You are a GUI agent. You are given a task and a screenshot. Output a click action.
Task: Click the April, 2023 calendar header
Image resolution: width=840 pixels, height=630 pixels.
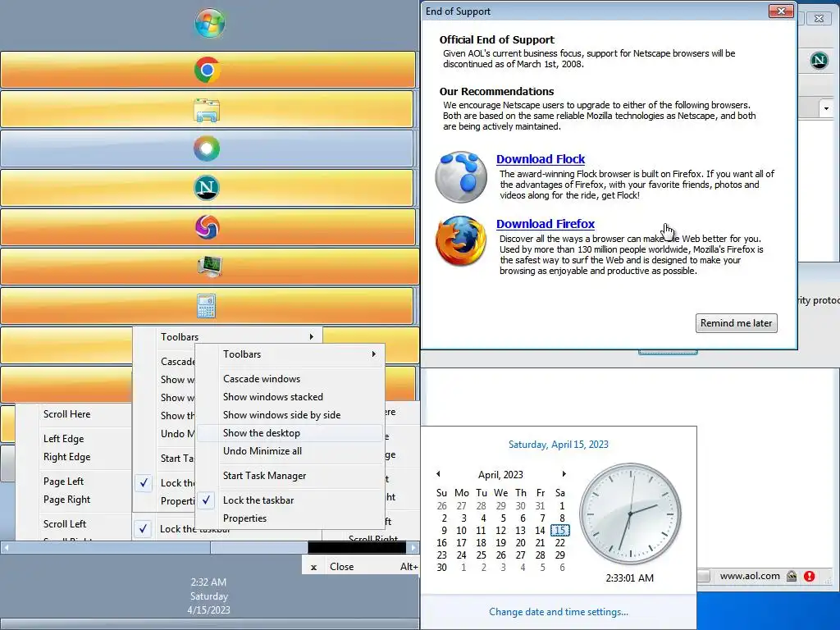pos(500,475)
